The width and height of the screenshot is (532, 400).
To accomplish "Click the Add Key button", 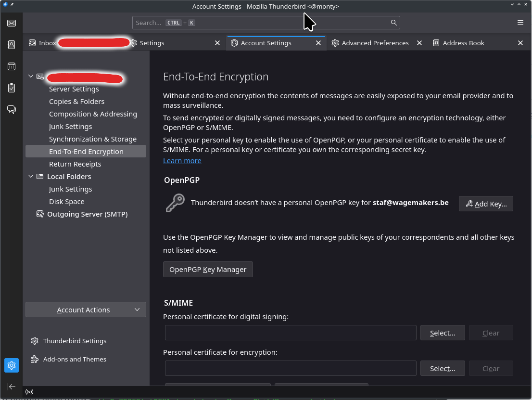I will click(486, 204).
